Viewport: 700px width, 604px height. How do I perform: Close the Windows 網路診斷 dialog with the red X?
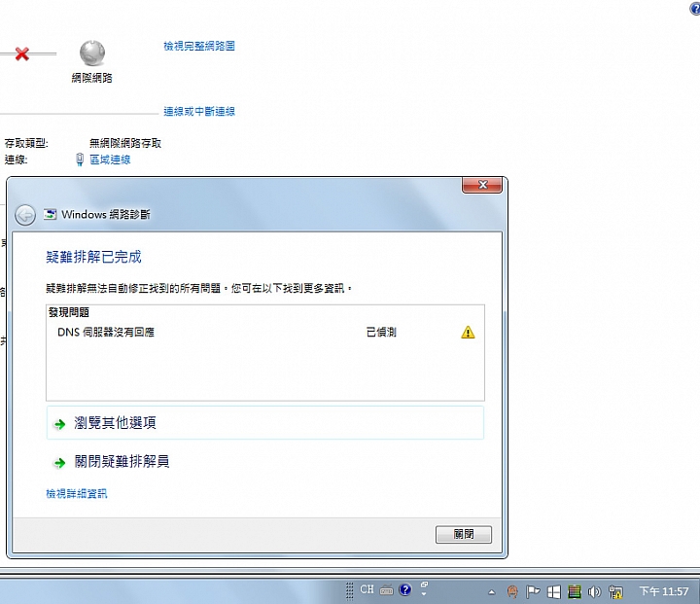tap(482, 185)
